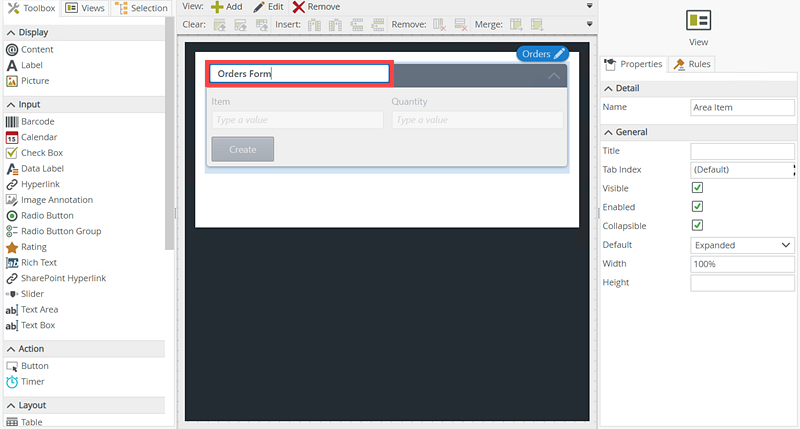The height and width of the screenshot is (429, 800).
Task: Click the large View icon in properties pane
Action: pyautogui.click(x=698, y=20)
